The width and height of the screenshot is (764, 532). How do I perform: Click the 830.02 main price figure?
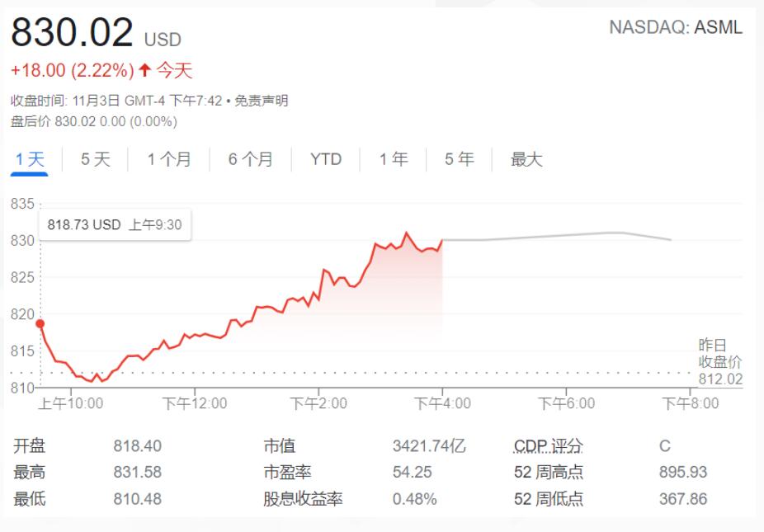point(72,32)
